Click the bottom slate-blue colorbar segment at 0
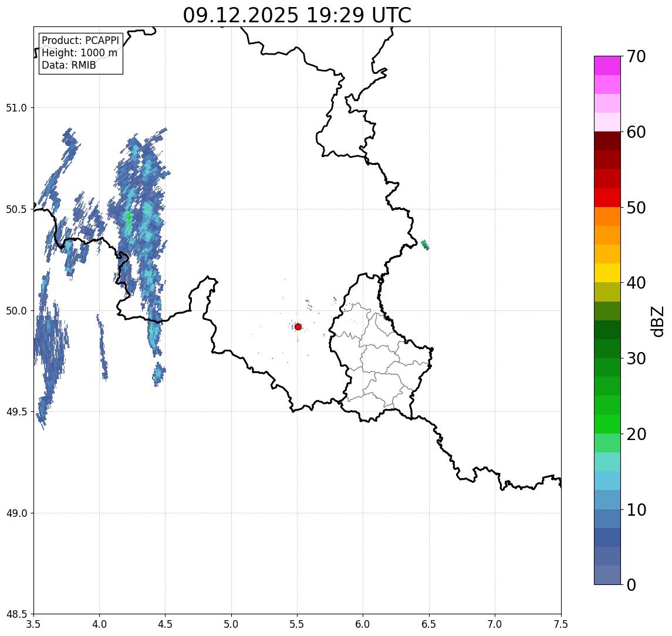Viewport: 672px width, 636px height. [x=607, y=575]
